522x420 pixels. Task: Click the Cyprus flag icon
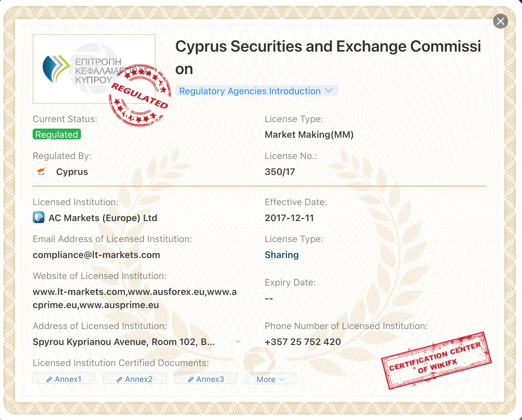pyautogui.click(x=42, y=171)
